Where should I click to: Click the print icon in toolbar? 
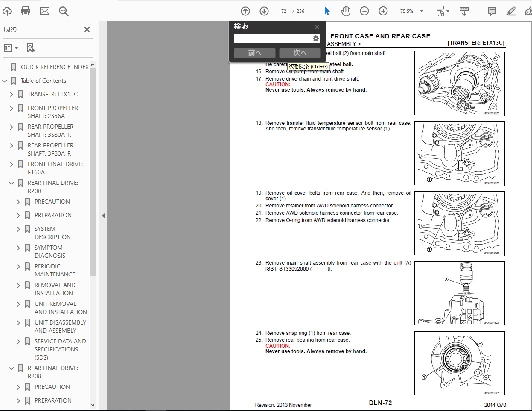click(26, 11)
